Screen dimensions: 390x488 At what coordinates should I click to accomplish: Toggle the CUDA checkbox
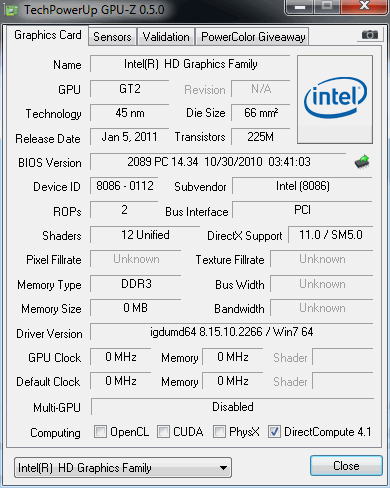(163, 431)
